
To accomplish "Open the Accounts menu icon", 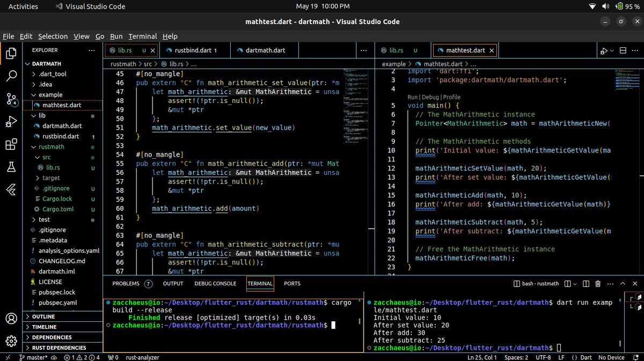I will click(x=11, y=318).
